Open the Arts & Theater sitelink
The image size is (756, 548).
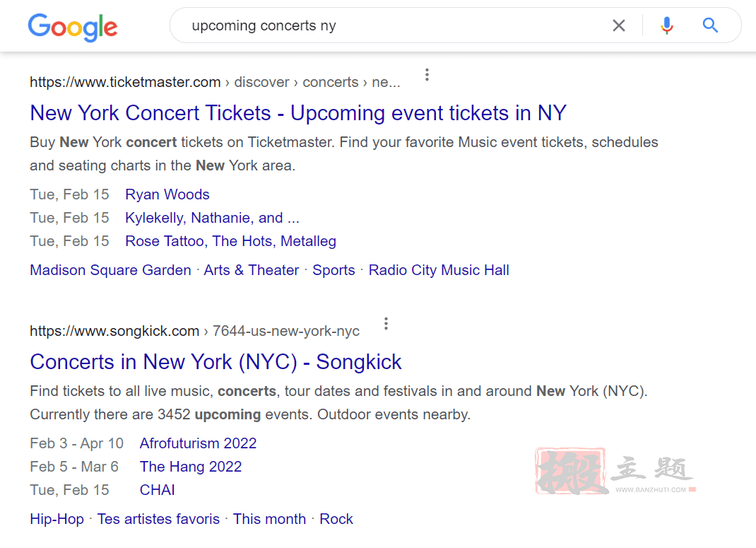click(252, 270)
